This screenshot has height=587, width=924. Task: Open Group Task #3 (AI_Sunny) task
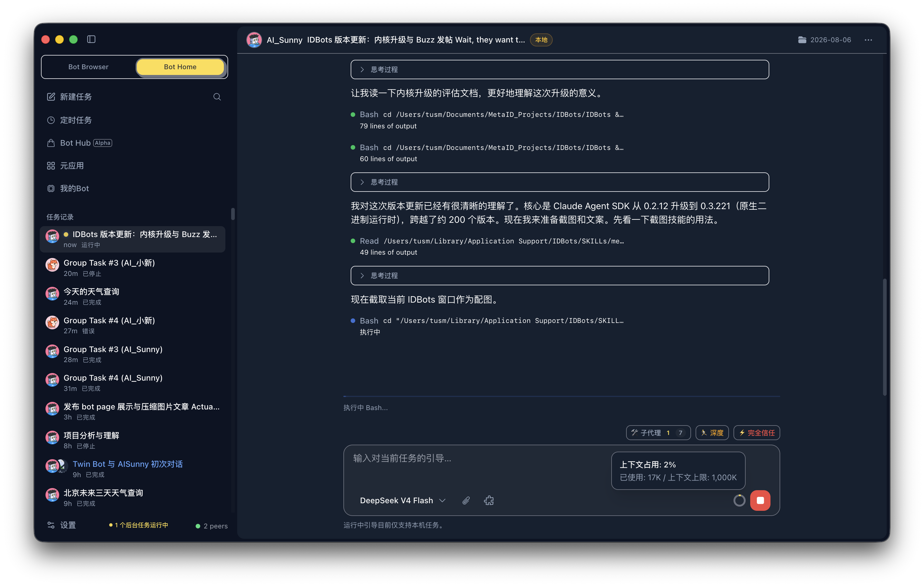pyautogui.click(x=132, y=354)
